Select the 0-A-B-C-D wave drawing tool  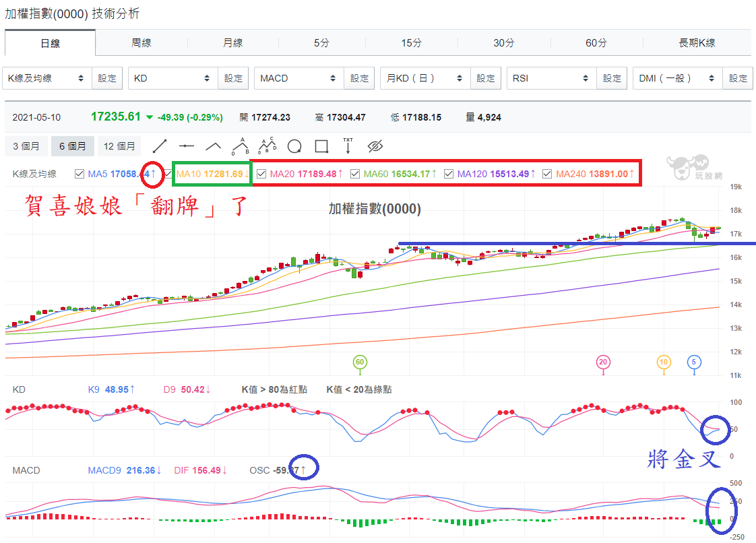click(267, 146)
